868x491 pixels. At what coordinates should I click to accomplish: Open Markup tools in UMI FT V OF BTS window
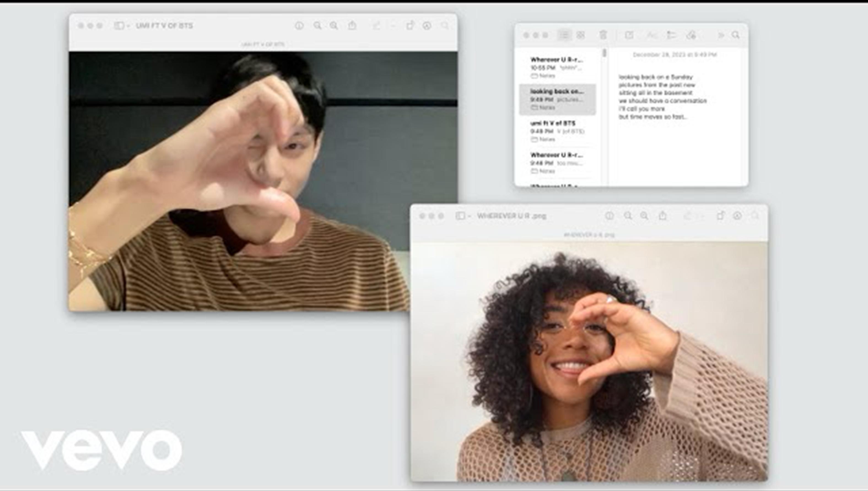pos(427,26)
